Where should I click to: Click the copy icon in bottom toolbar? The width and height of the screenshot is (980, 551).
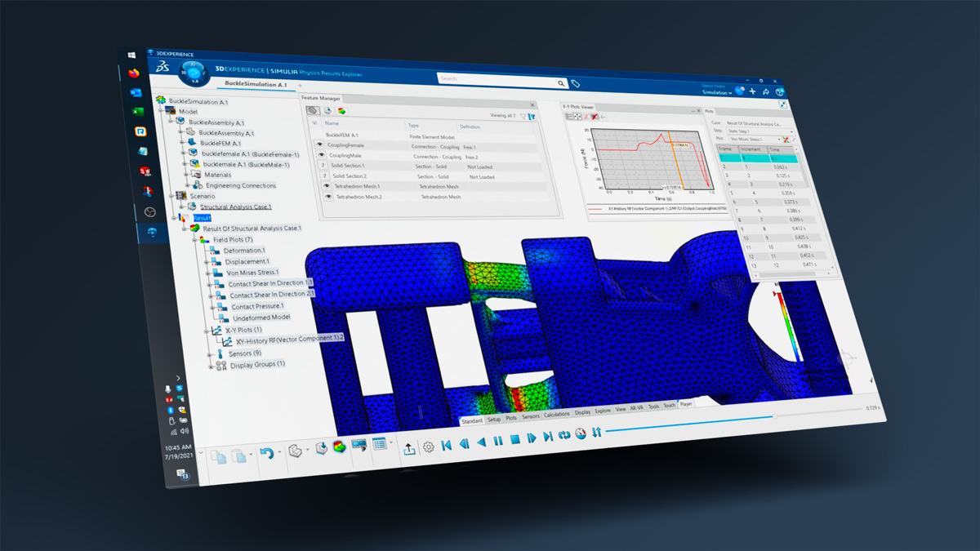[220, 458]
